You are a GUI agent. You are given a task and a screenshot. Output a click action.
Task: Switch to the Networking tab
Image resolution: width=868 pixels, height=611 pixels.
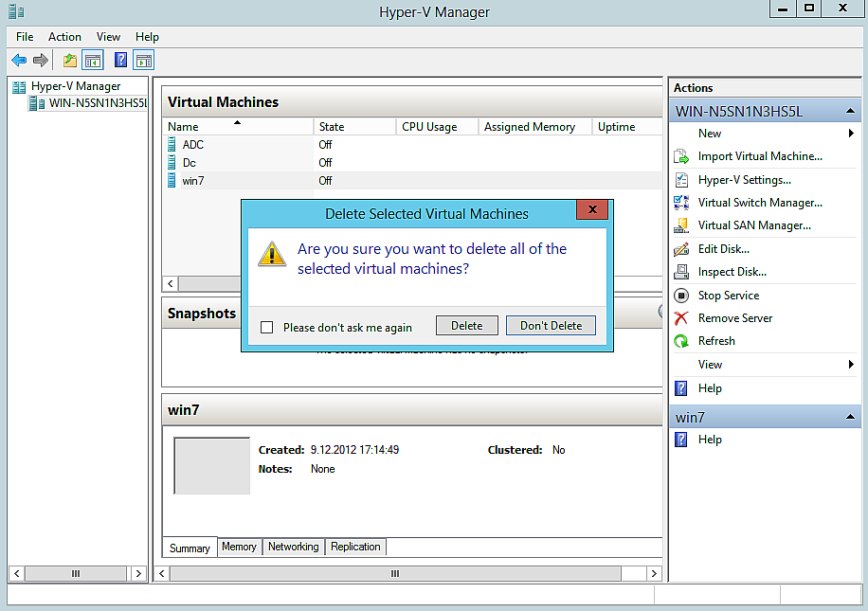pos(293,547)
